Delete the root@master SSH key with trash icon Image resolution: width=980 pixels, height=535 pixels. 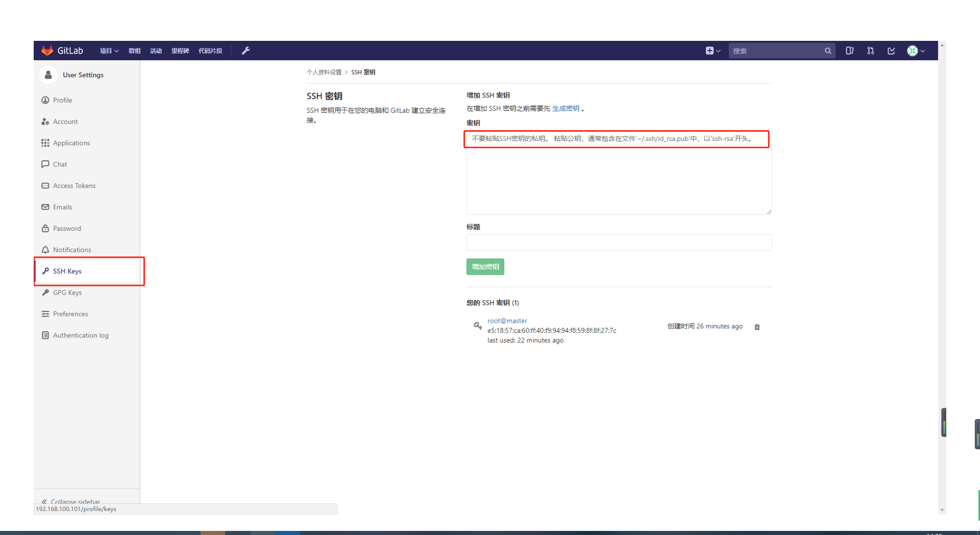757,327
